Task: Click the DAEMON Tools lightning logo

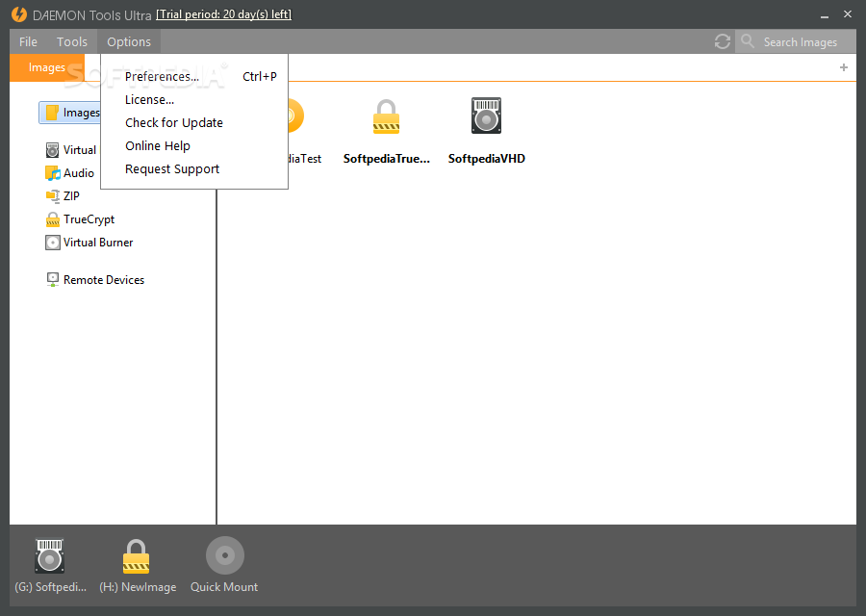Action: click(x=19, y=14)
